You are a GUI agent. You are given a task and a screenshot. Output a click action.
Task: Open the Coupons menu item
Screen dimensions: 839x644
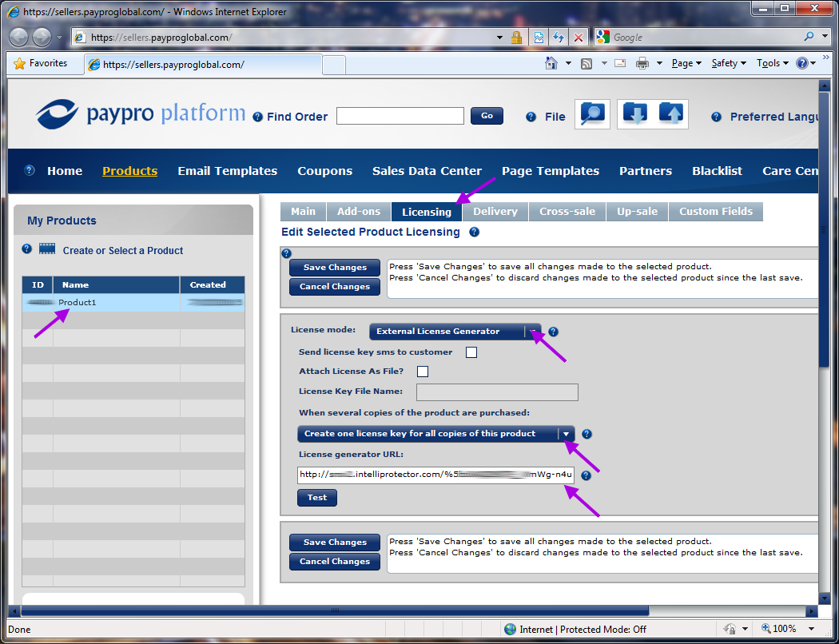click(324, 171)
